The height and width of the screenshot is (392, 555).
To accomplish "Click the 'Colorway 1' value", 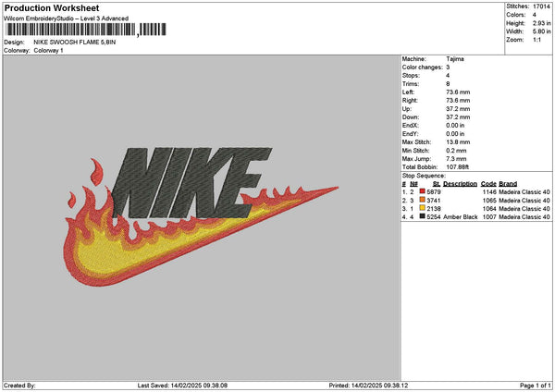I will (x=48, y=51).
